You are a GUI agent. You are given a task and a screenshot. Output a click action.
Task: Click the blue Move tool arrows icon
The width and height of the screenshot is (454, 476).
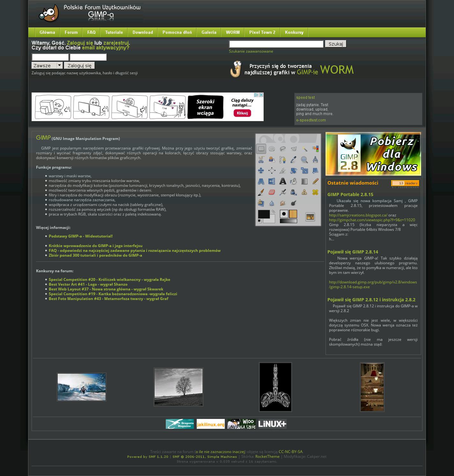tap(261, 171)
